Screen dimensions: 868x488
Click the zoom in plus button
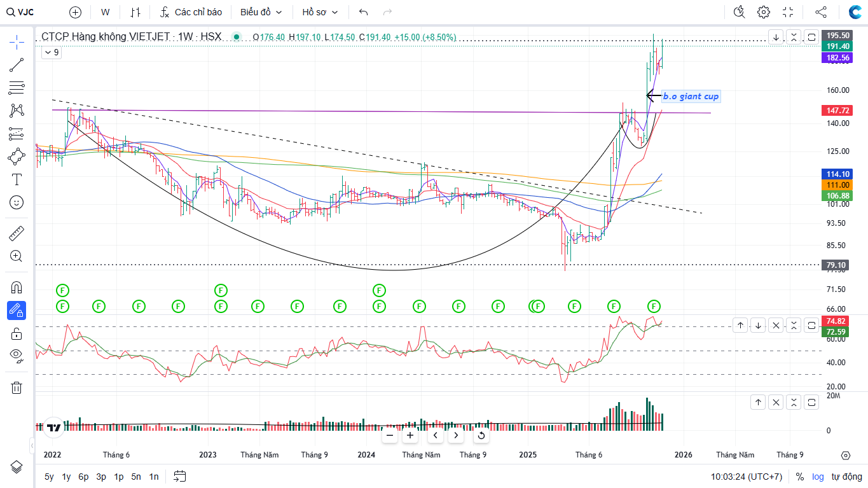click(410, 436)
